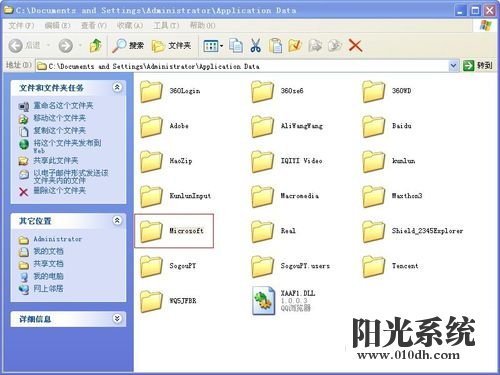The width and height of the screenshot is (500, 375).
Task: Select the Macromedia folder
Action: [x=285, y=196]
